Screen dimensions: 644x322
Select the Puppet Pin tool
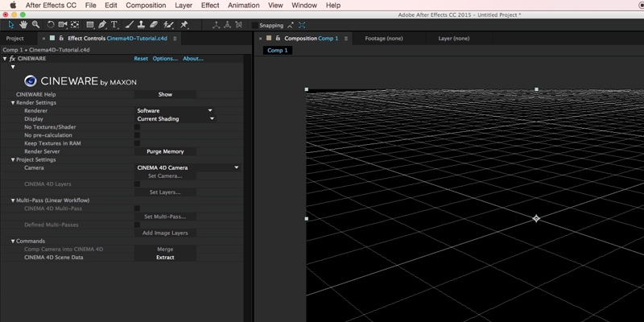point(184,25)
